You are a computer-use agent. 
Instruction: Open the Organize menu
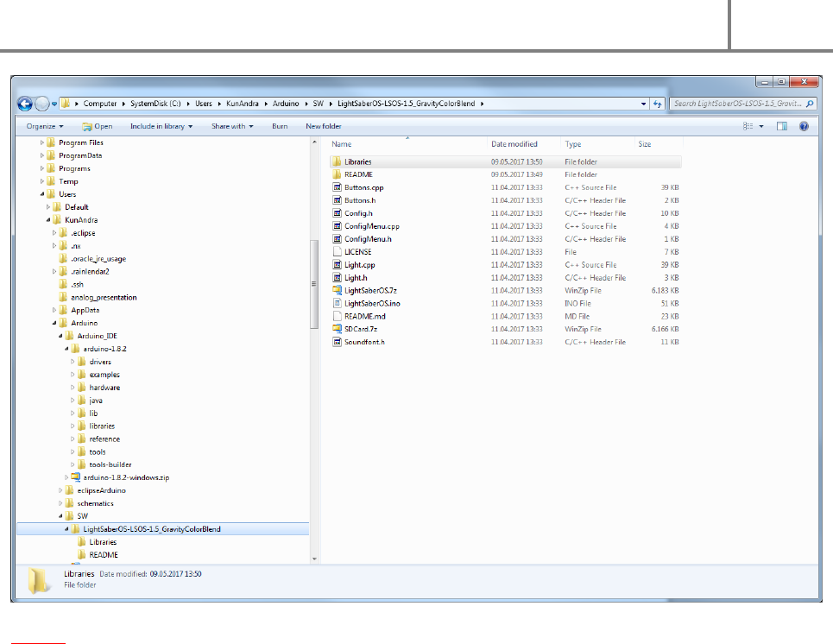point(45,126)
